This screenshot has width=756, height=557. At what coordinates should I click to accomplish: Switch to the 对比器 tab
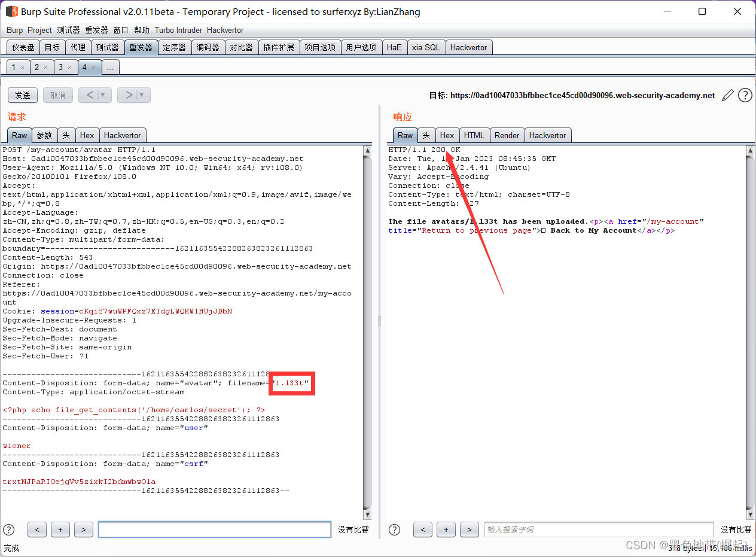242,47
